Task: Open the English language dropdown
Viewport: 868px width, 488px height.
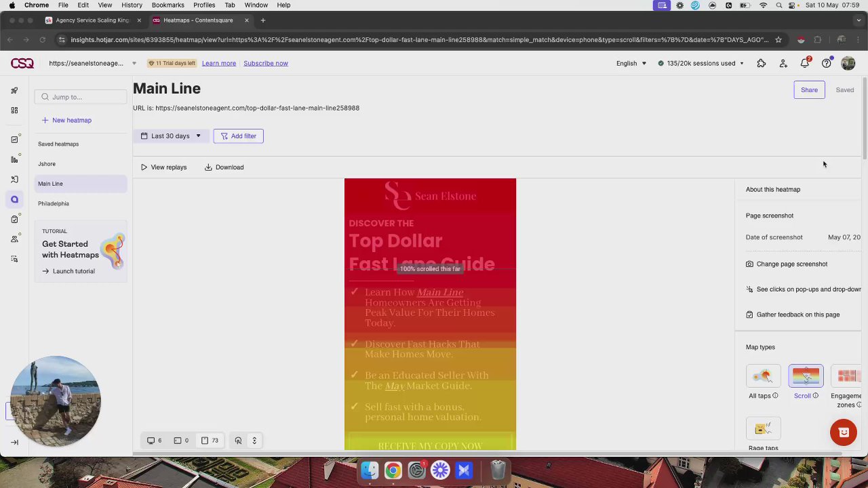Action: point(631,63)
